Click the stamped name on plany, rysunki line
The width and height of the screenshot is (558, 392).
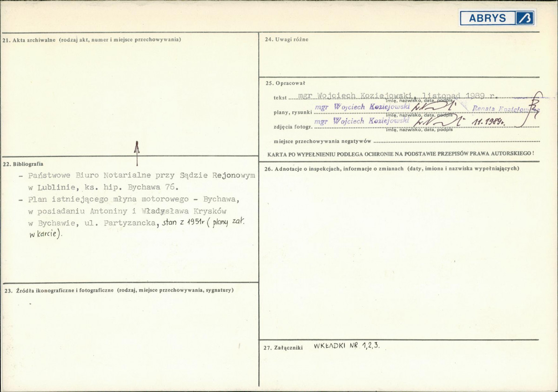pyautogui.click(x=362, y=107)
